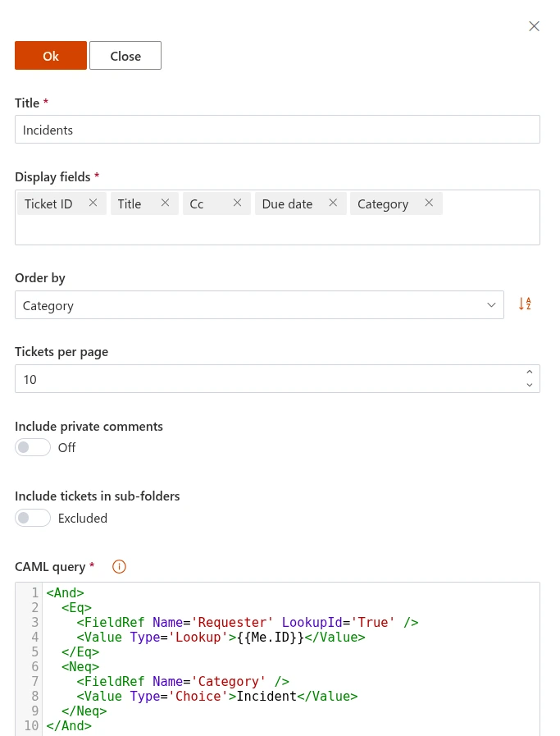560x736 pixels.
Task: Click into the Title input field
Action: tap(277, 130)
